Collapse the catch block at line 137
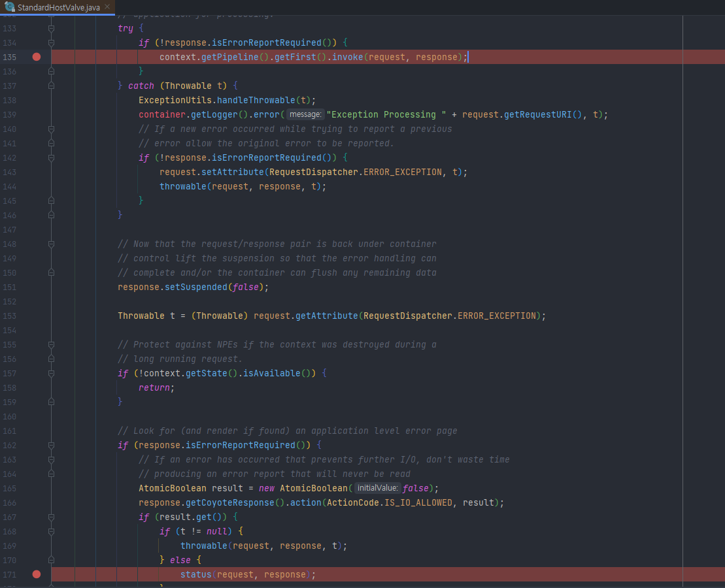Viewport: 725px width, 588px height. (x=52, y=86)
